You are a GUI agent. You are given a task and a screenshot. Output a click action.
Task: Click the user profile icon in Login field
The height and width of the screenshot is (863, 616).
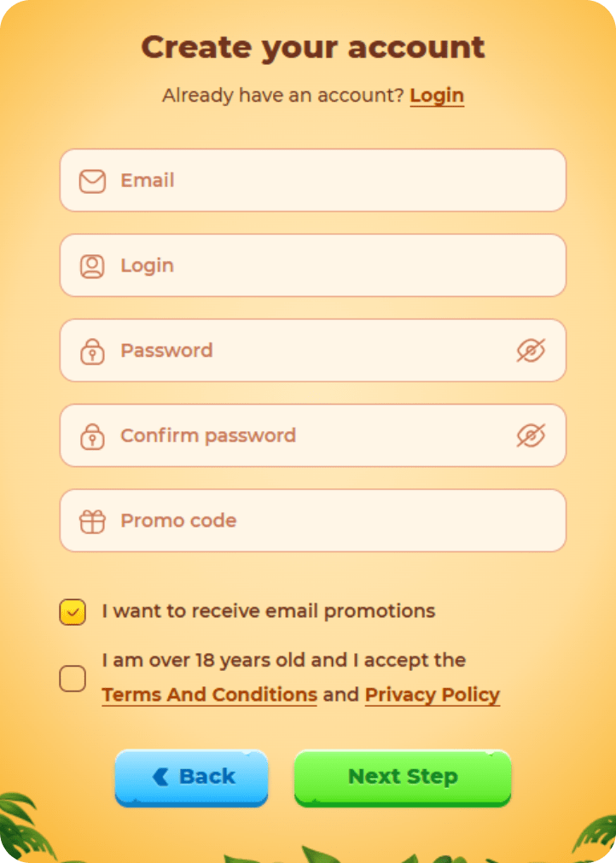pyautogui.click(x=92, y=266)
